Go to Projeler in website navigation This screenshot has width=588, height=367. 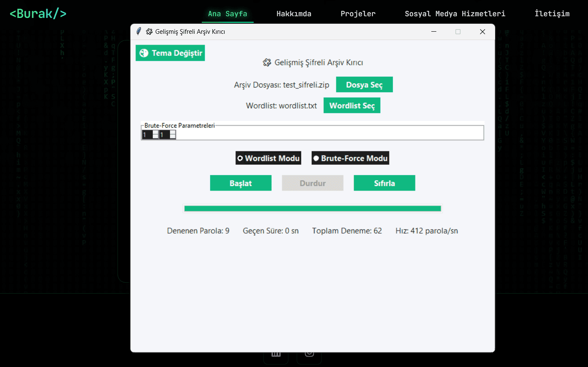click(x=358, y=14)
